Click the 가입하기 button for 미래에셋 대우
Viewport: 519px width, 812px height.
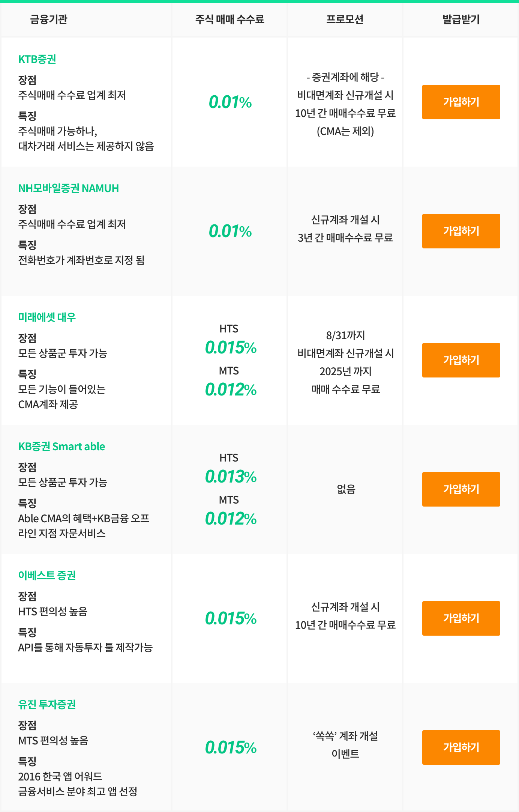461,359
